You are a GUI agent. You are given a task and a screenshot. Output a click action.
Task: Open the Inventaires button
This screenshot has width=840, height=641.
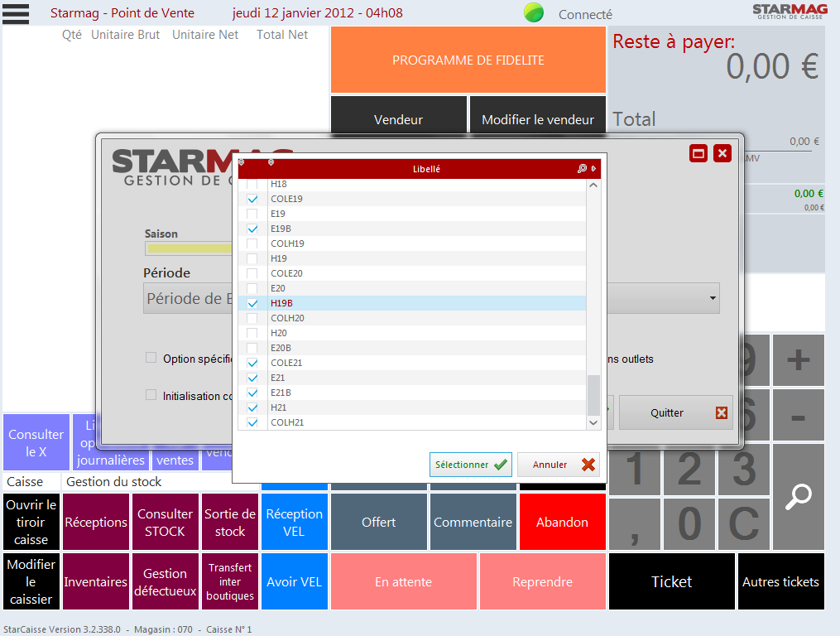coord(96,581)
